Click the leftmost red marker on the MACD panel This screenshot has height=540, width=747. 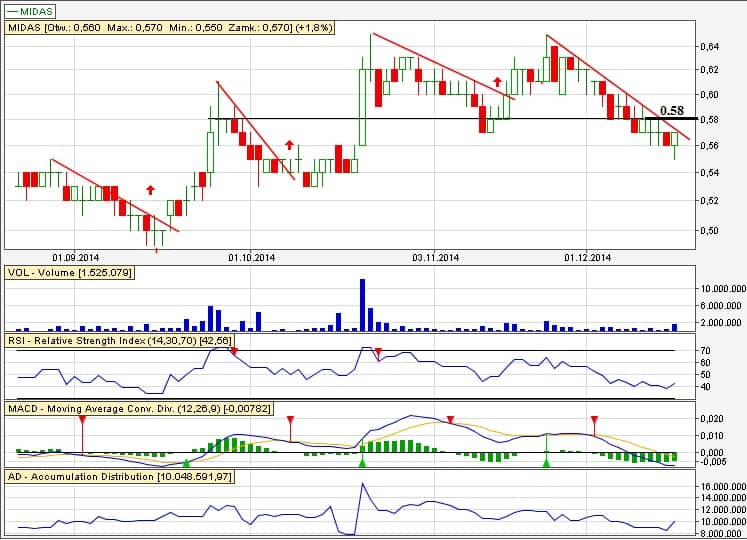pyautogui.click(x=82, y=420)
